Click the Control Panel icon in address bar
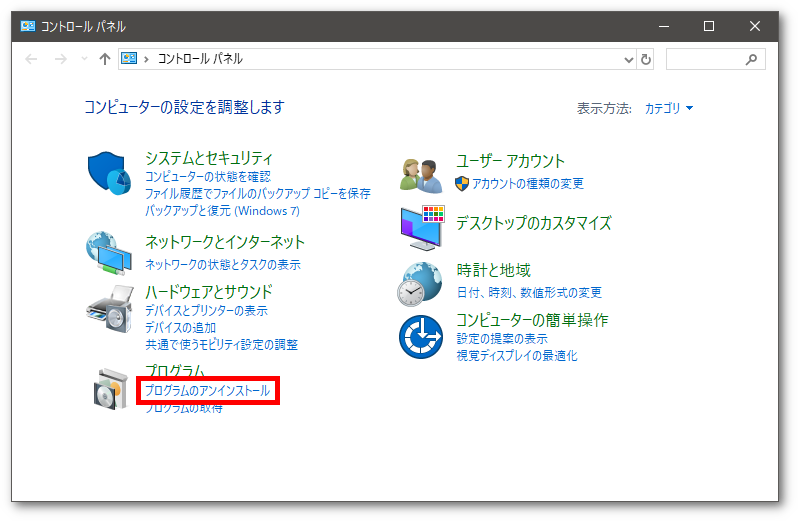798x521 pixels. tap(129, 59)
